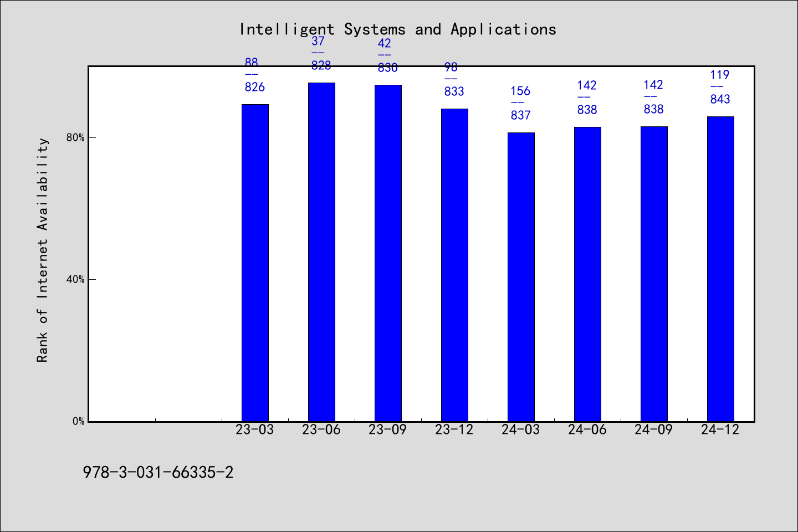This screenshot has width=798, height=532.
Task: Click the rank value 98 above 23-12
Action: coord(451,67)
